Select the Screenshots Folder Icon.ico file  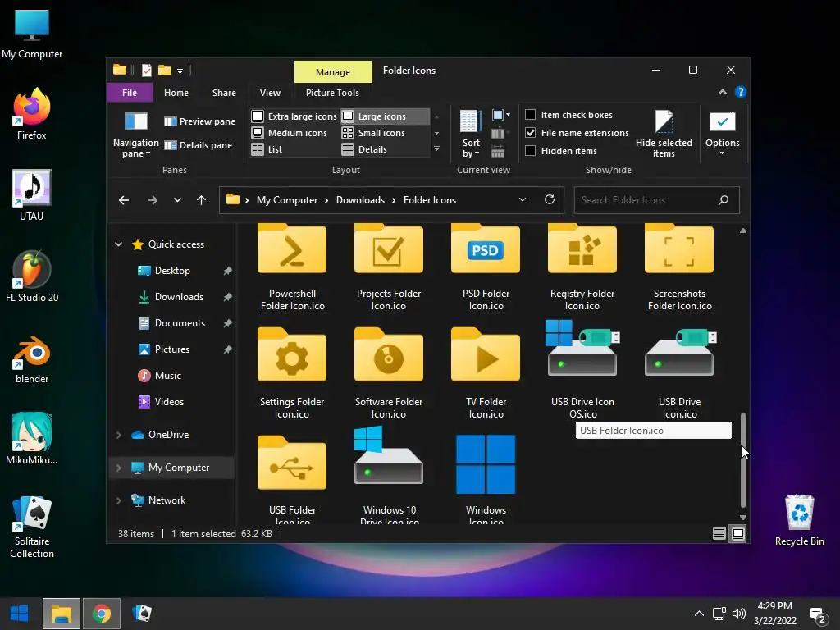point(679,268)
